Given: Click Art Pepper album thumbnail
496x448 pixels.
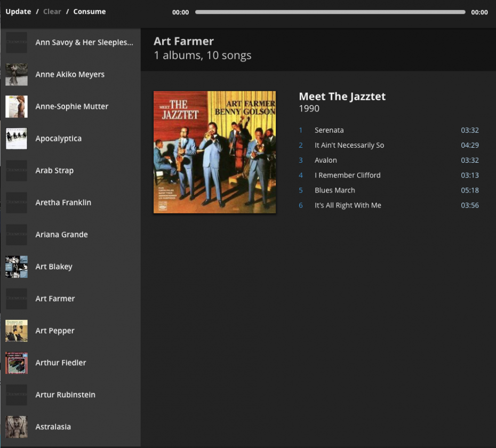Looking at the screenshot, I should [17, 330].
